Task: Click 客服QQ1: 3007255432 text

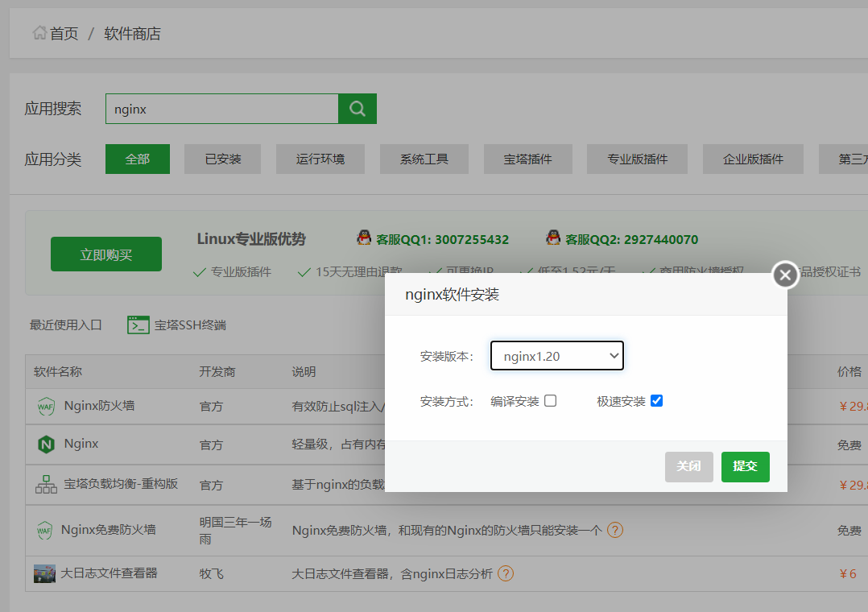Action: (x=442, y=239)
